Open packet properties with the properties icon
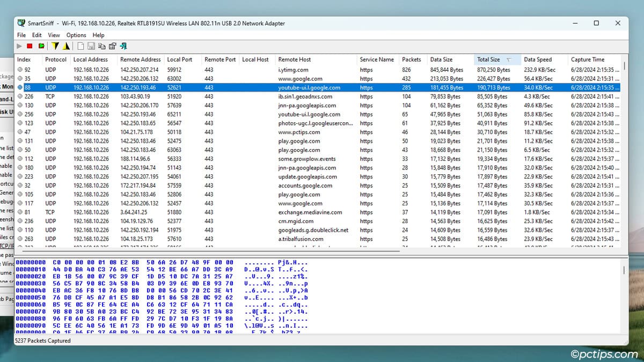 point(112,46)
